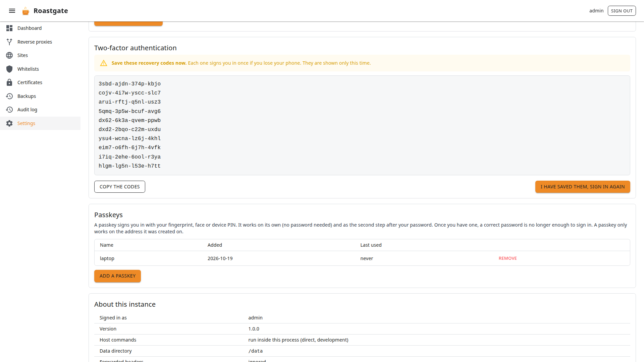Screen dimensions: 644x362
Task: View the Audit log
Action: click(x=40, y=110)
